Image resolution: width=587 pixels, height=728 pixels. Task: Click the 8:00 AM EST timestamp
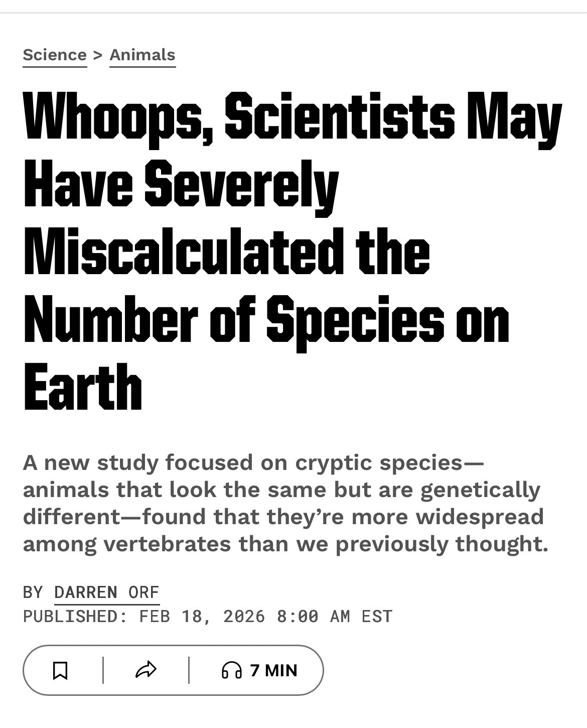(x=335, y=616)
